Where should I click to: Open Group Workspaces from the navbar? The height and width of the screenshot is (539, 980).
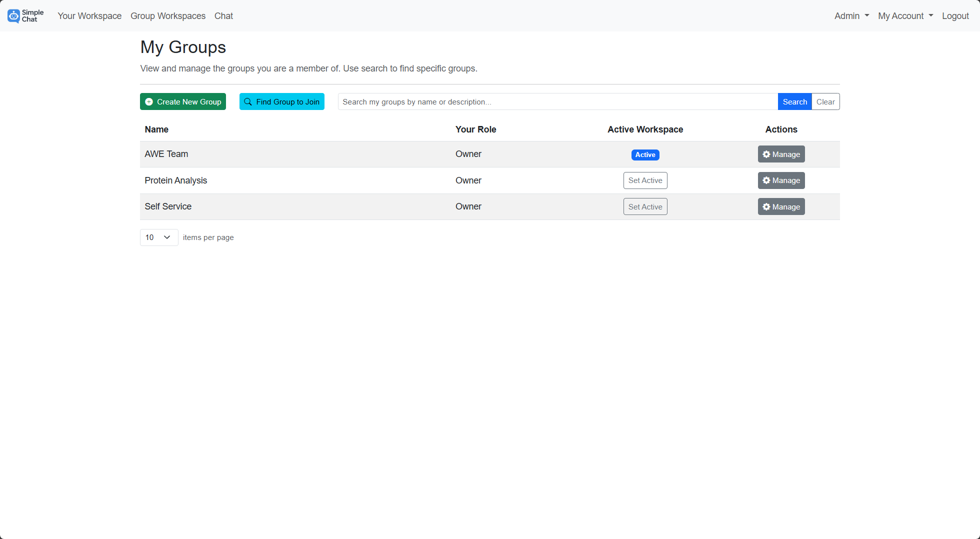click(x=168, y=16)
